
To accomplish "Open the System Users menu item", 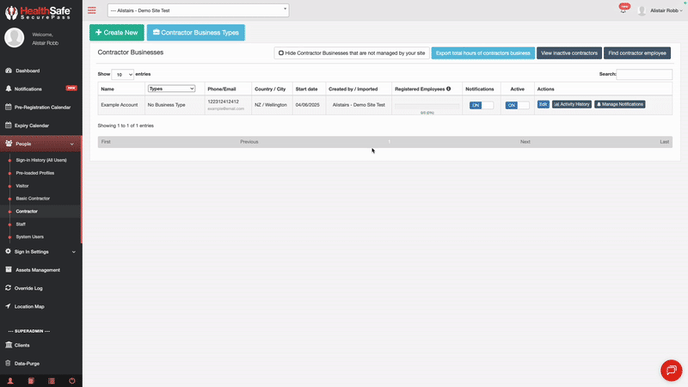I will point(30,236).
